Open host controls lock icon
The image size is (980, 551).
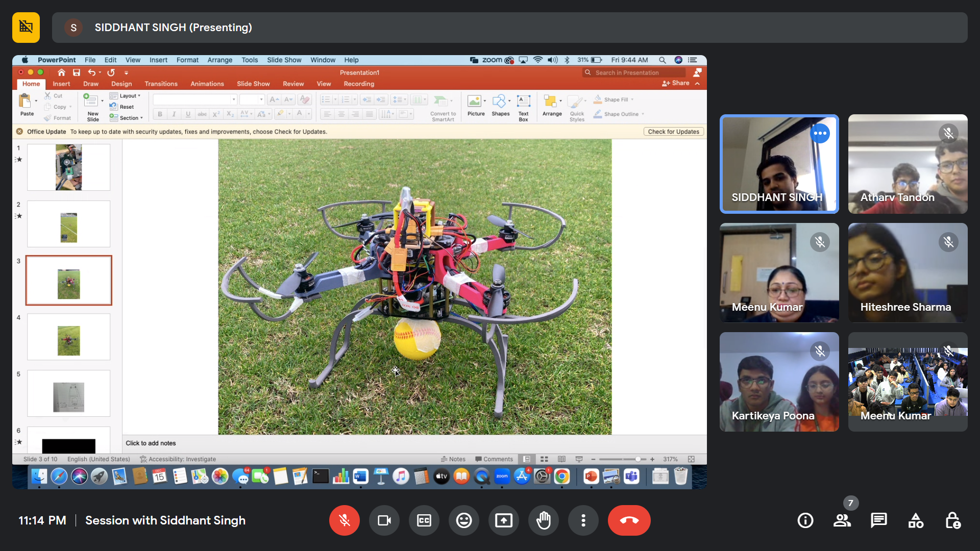click(952, 520)
